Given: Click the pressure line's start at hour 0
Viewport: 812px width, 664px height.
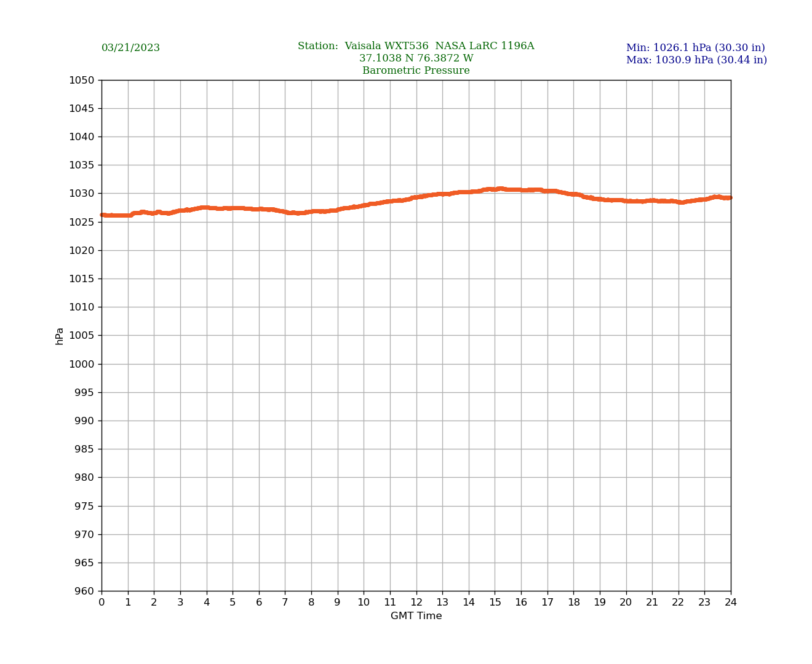Looking at the screenshot, I should 103,215.
